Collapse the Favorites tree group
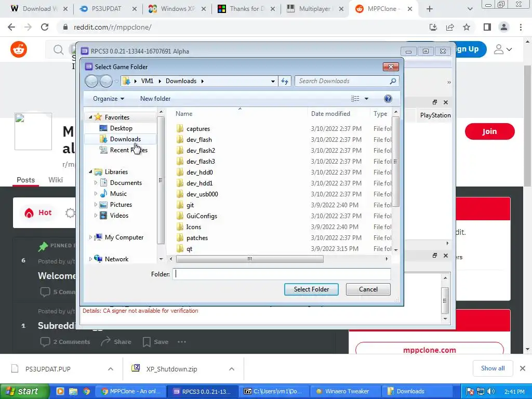Viewport: 532px width, 399px height. tap(90, 117)
